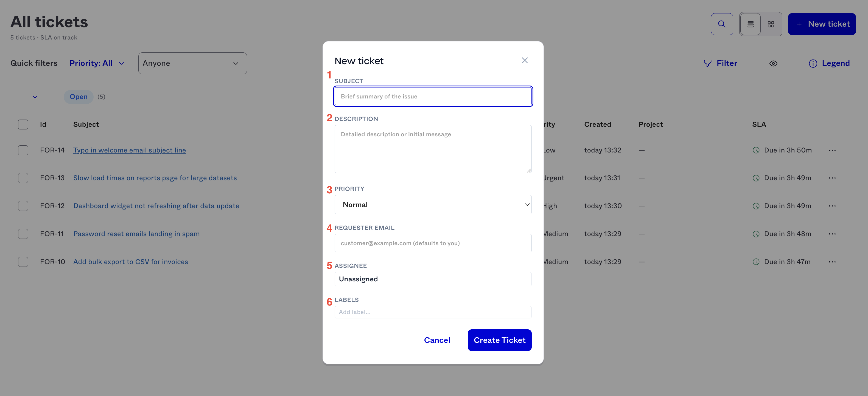The image size is (868, 396).
Task: Switch to grid view layout
Action: click(771, 24)
